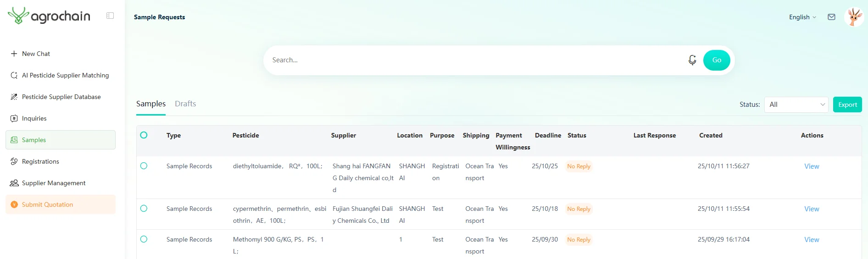Click No Reply status for cypermethrin row
Screen dimensions: 868x259
pyautogui.click(x=579, y=209)
